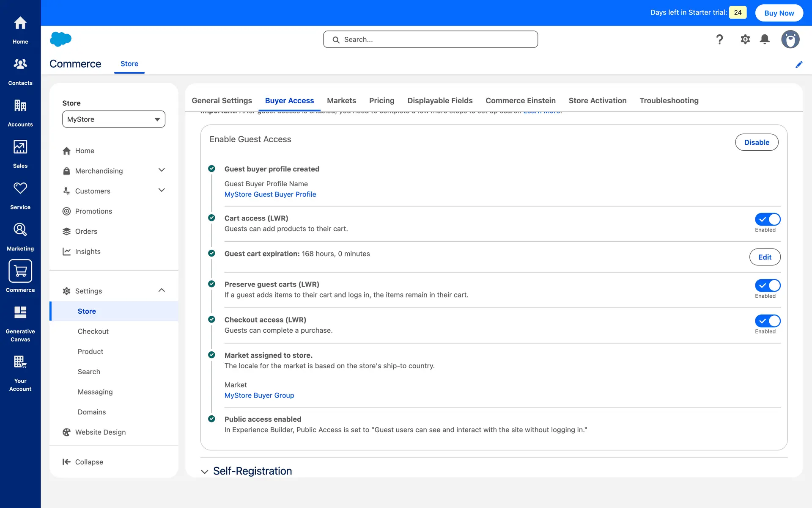The height and width of the screenshot is (508, 812).
Task: Expand the Merchandising menu chevron
Action: click(x=162, y=170)
